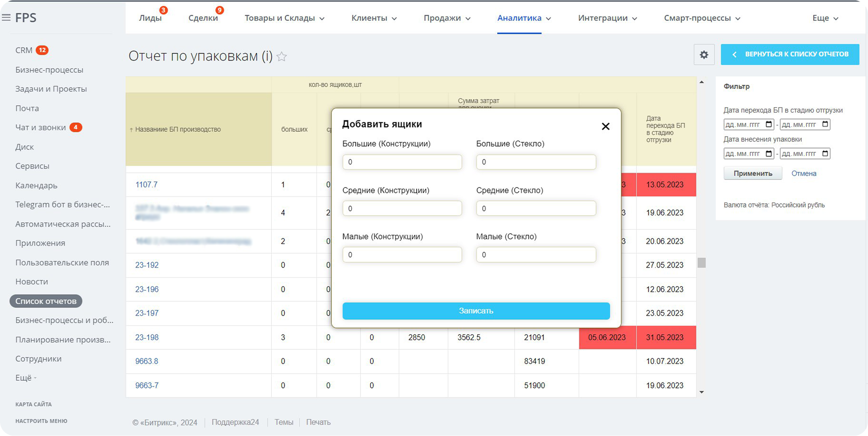The width and height of the screenshot is (868, 436).
Task: Close the Добавить ящики dialog
Action: [x=605, y=126]
